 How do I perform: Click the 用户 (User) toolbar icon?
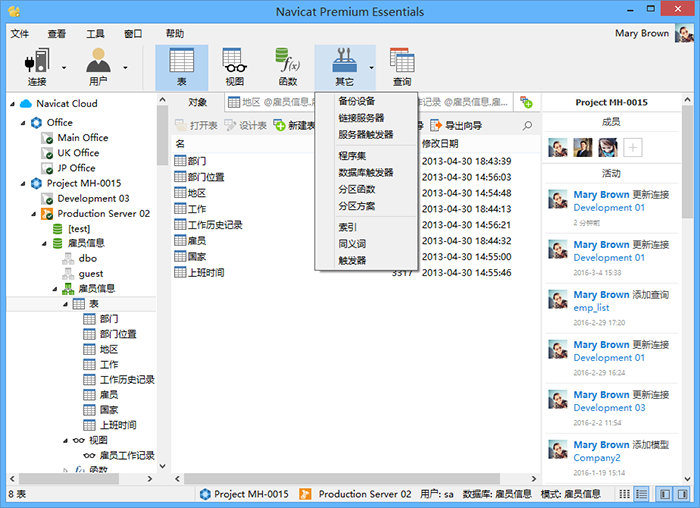(x=98, y=67)
